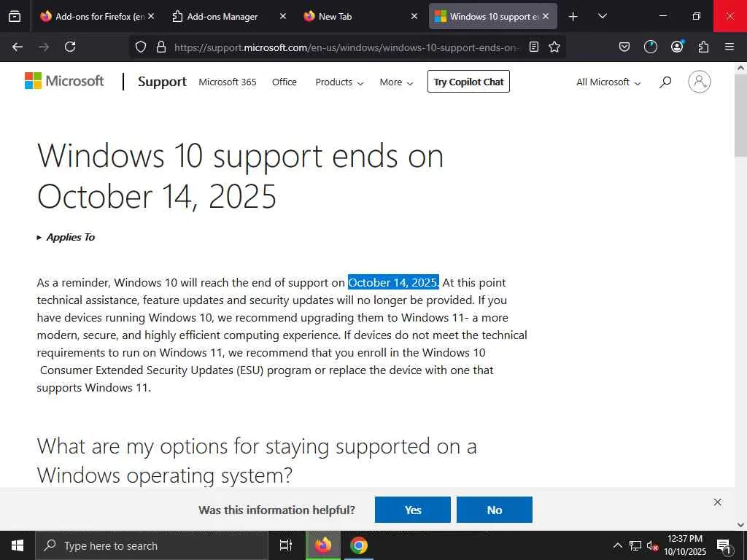Answer No to helpful question
The height and width of the screenshot is (560, 747).
(495, 510)
